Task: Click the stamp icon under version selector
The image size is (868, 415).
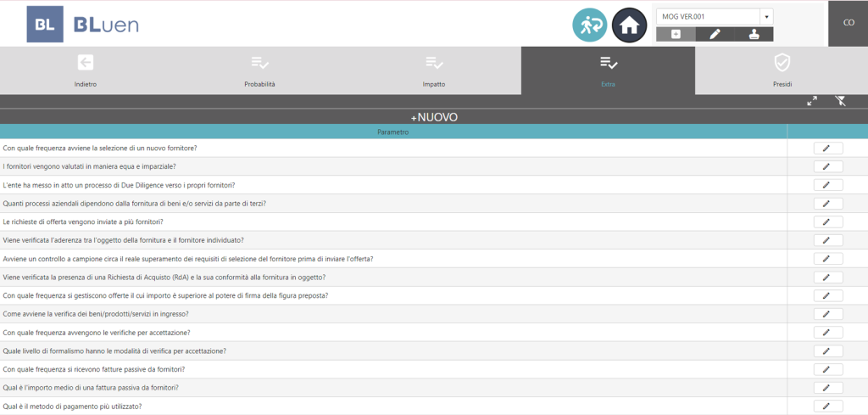Action: (754, 34)
